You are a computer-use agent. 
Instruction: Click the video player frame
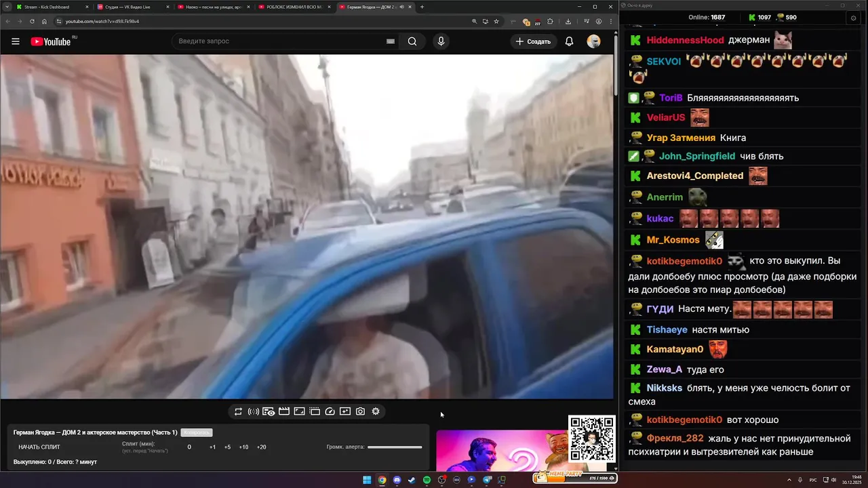point(307,226)
